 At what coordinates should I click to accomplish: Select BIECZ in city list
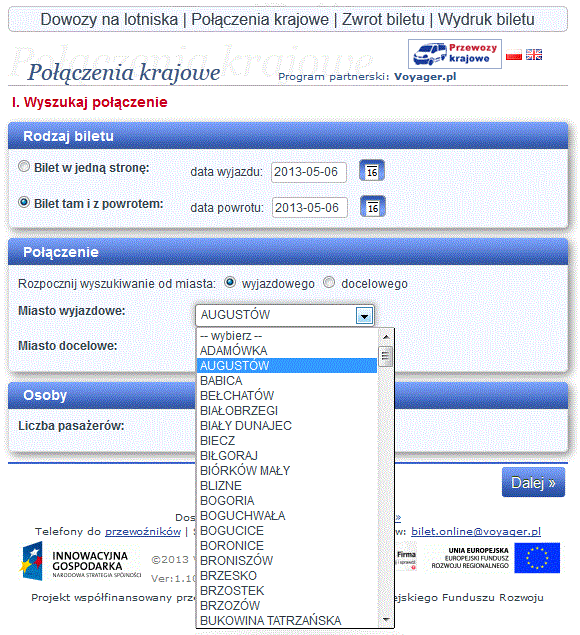(287, 441)
